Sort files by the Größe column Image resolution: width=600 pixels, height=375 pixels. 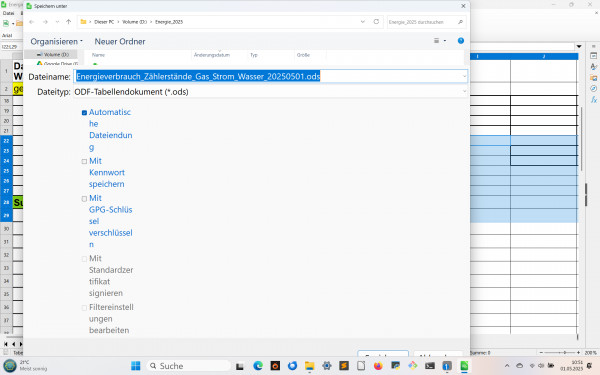[x=303, y=55]
